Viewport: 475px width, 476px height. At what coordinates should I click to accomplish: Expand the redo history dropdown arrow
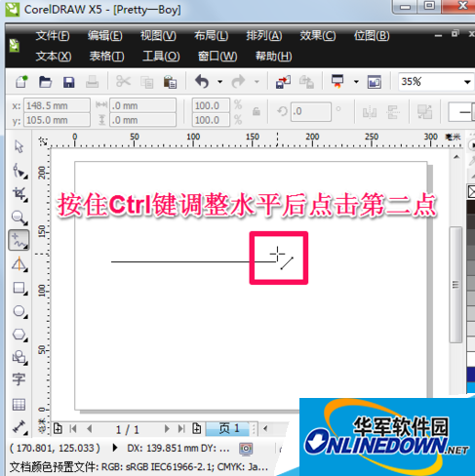[x=257, y=82]
